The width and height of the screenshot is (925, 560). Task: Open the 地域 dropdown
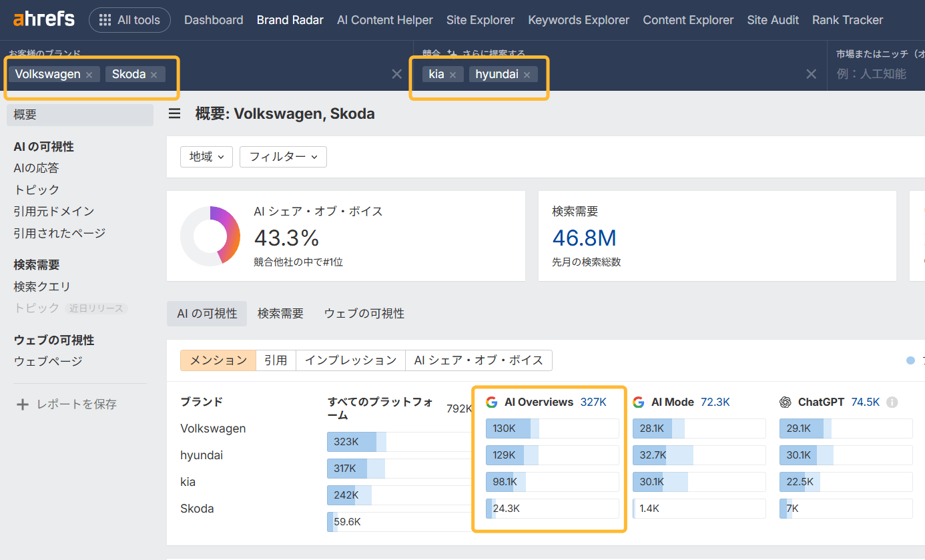(206, 157)
